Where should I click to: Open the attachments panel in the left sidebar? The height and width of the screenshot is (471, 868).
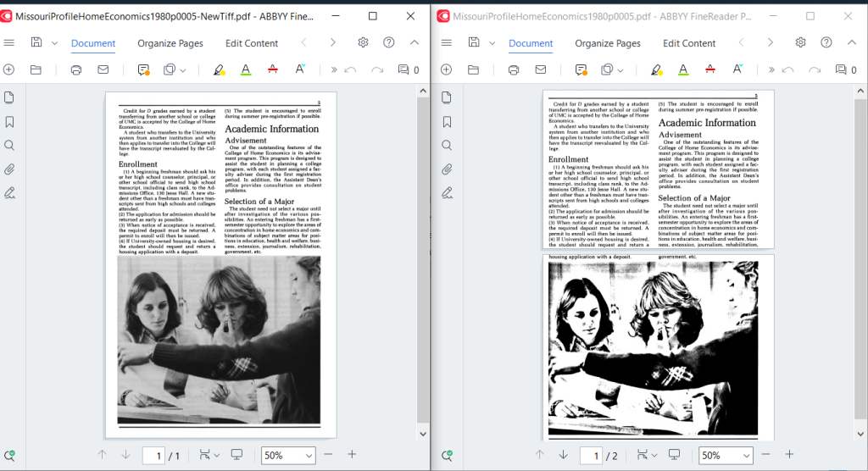pyautogui.click(x=9, y=169)
